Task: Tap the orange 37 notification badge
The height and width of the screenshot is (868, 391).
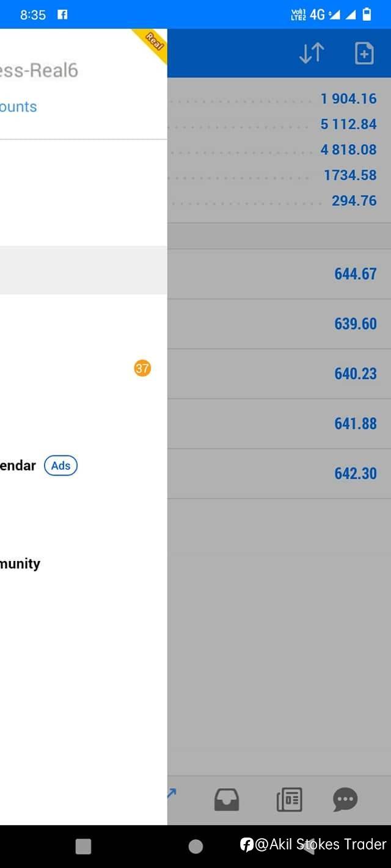Action: [142, 368]
